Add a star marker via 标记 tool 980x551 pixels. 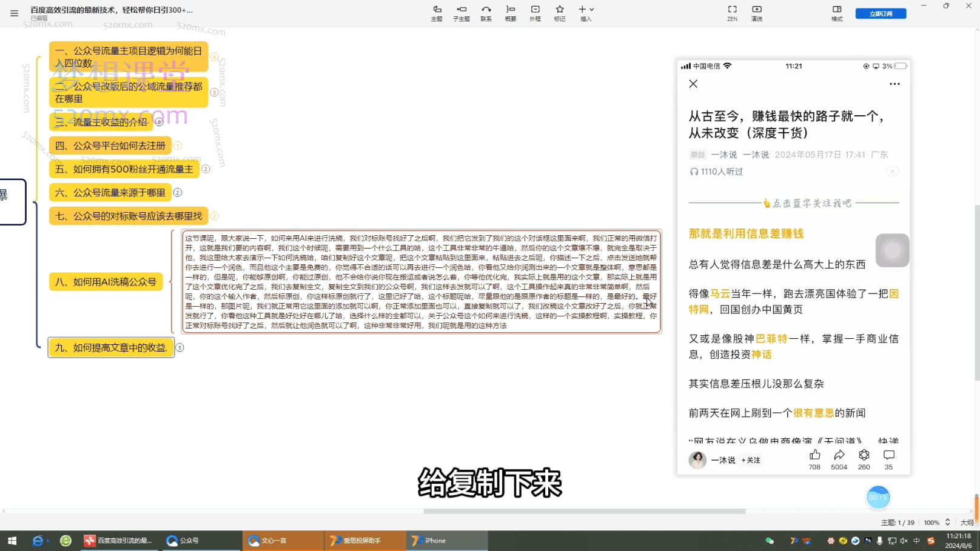559,12
